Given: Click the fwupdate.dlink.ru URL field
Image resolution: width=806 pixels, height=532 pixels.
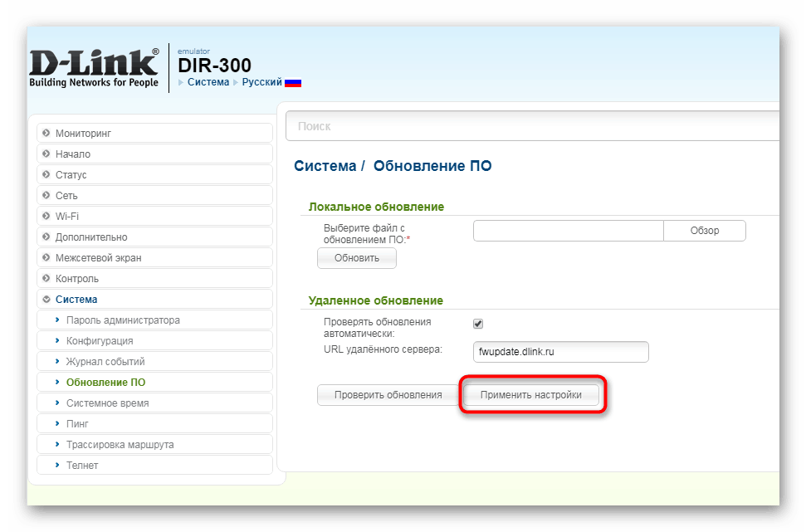Looking at the screenshot, I should point(560,352).
